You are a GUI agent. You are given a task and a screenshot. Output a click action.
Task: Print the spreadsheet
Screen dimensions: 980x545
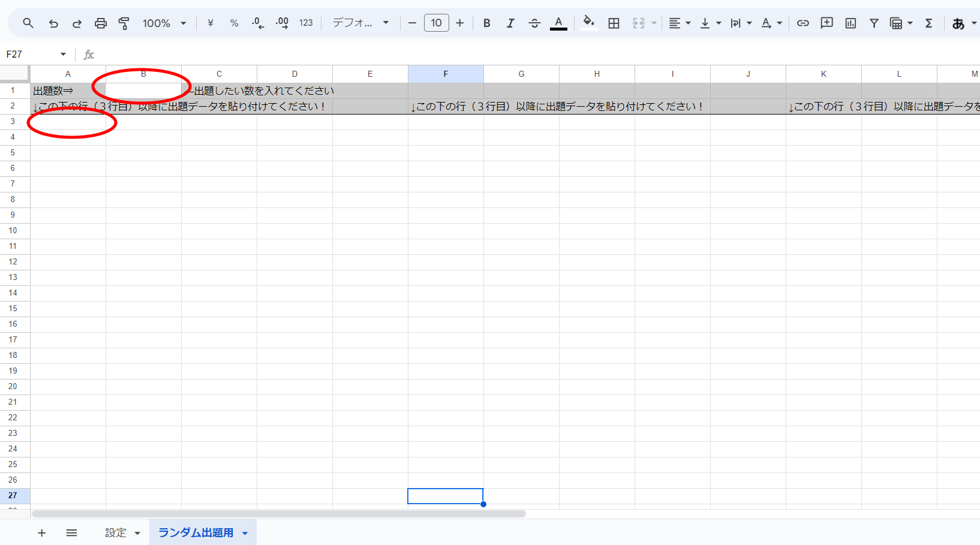tap(101, 23)
